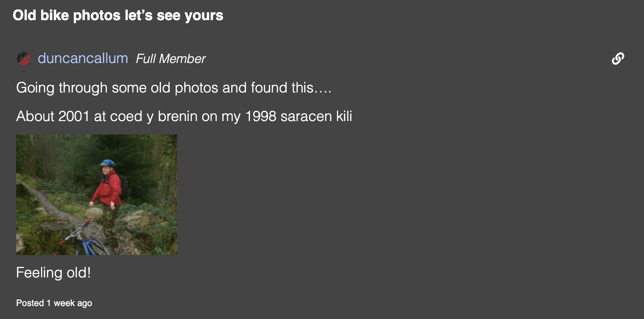The width and height of the screenshot is (644, 319).
Task: Open the duncancallum username profile link
Action: click(83, 59)
